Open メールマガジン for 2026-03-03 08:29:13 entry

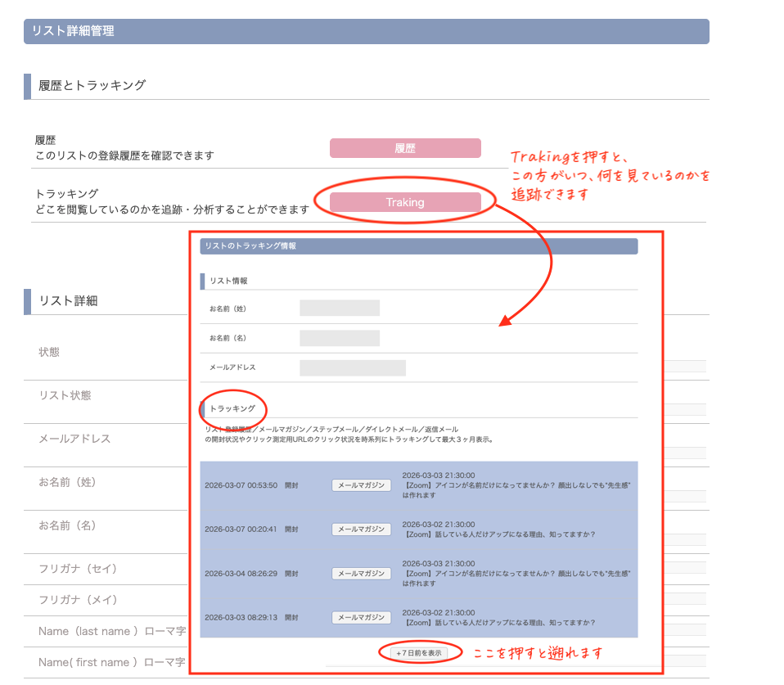[361, 617]
